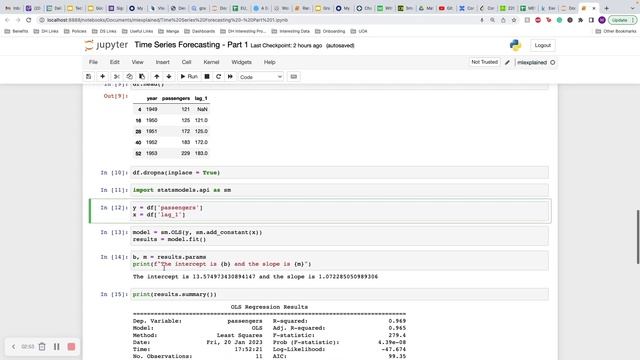The width and height of the screenshot is (640, 360).
Task: Pause the screen recording
Action: tap(57, 347)
